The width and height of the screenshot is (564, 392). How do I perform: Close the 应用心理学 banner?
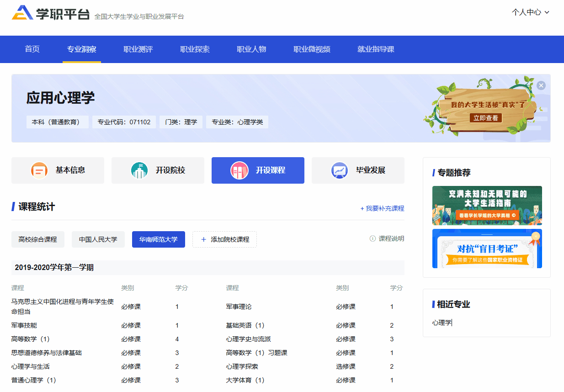[541, 85]
